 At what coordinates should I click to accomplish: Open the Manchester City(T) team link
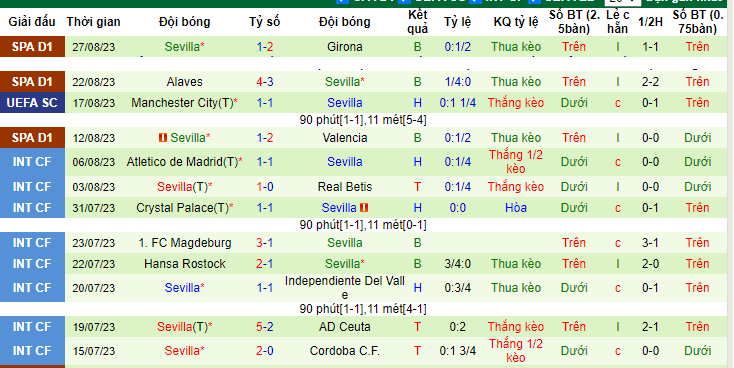(184, 103)
